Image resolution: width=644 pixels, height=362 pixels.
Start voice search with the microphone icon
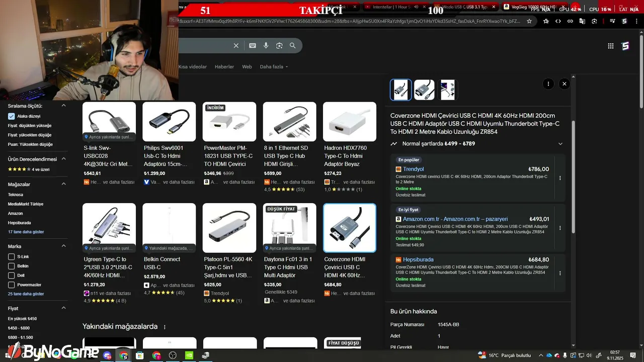[266, 46]
